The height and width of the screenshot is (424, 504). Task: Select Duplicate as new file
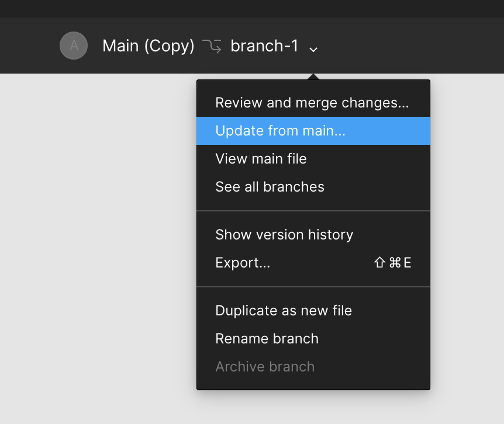[x=313, y=310]
